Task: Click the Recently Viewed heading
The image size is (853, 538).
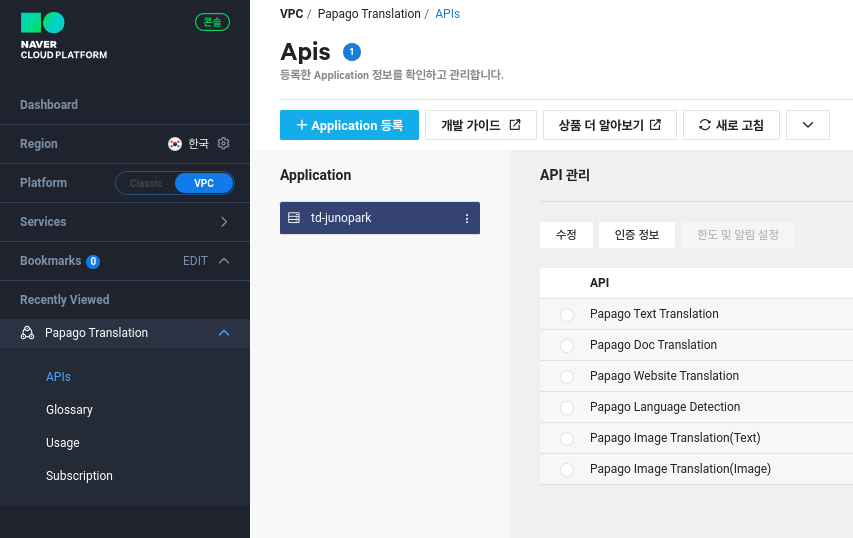Action: [65, 300]
